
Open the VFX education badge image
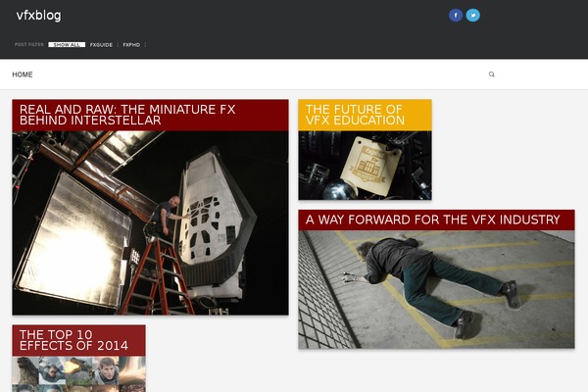[x=365, y=166]
